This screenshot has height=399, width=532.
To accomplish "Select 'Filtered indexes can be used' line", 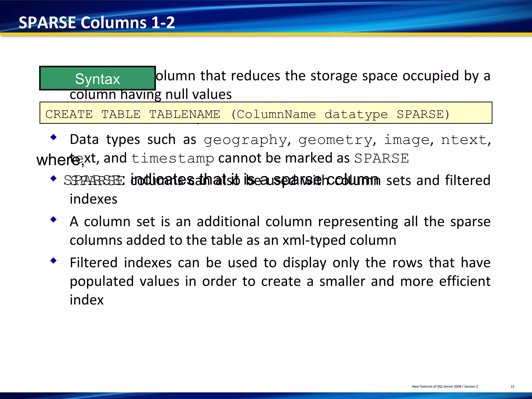I will click(x=280, y=263).
